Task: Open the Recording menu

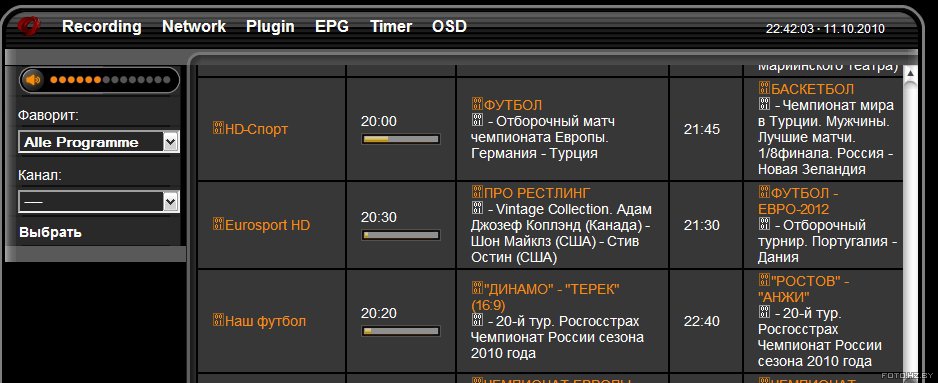Action: (102, 26)
